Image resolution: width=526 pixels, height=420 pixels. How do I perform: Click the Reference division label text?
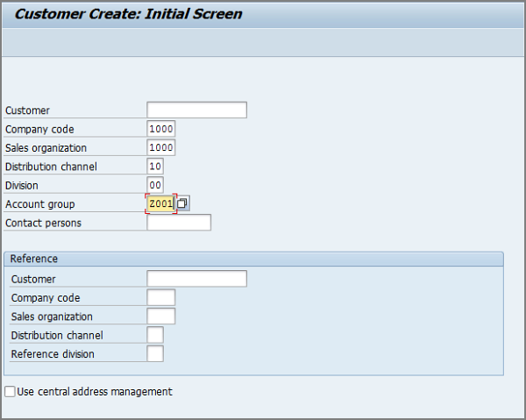click(x=53, y=354)
